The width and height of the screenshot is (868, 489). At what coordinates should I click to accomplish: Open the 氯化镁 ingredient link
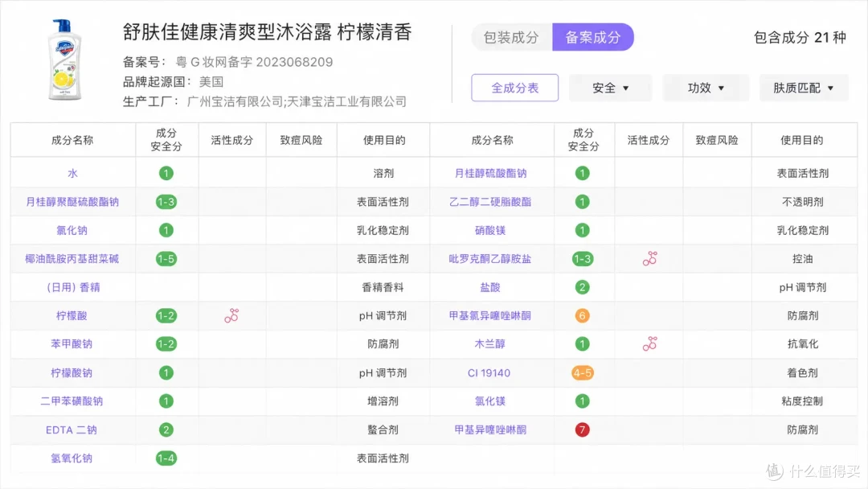pos(490,401)
